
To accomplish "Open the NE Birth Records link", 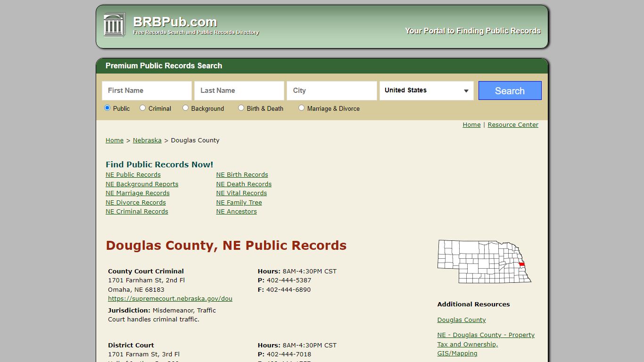I will coord(242,175).
